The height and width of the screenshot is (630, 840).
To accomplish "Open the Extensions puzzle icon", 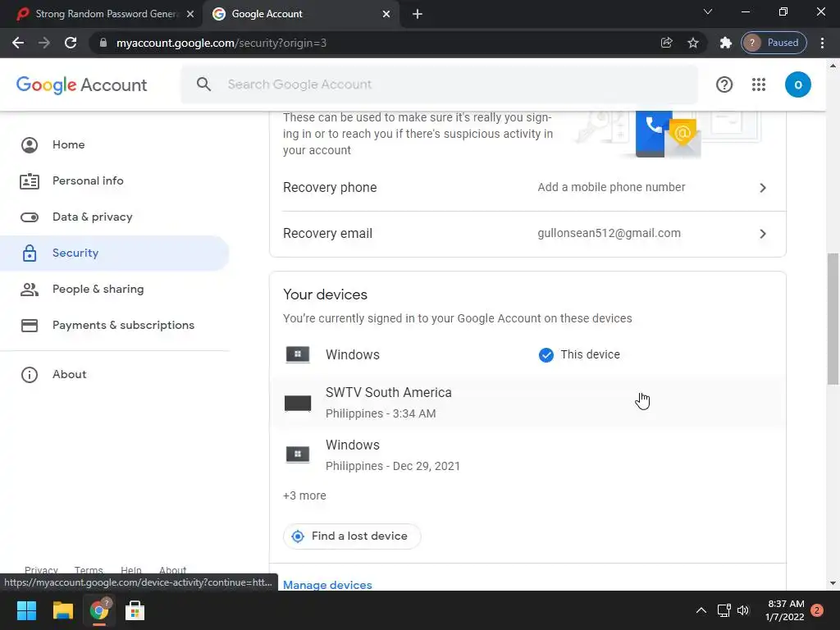I will point(725,43).
